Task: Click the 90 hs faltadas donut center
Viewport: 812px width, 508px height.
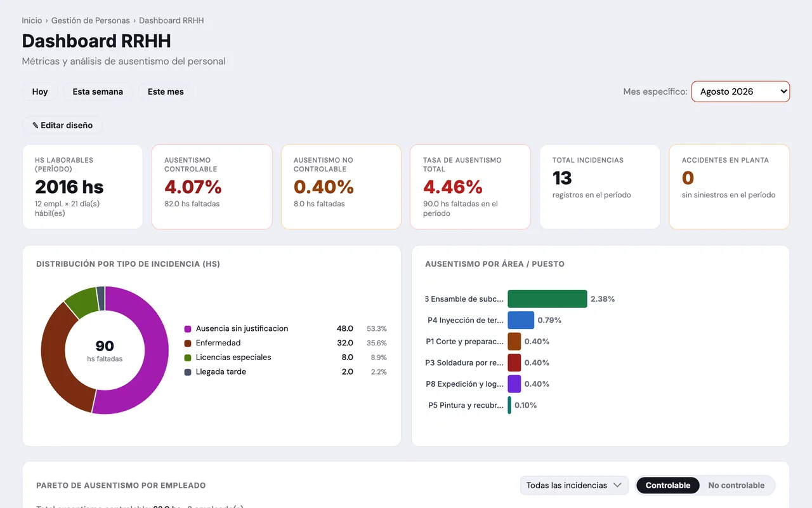Action: coord(105,351)
